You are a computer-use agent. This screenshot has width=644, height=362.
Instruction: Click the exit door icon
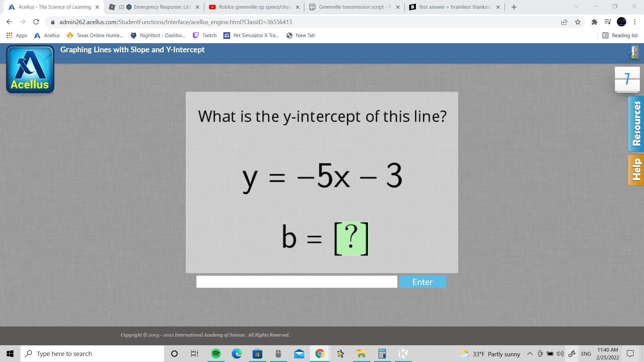634,52
